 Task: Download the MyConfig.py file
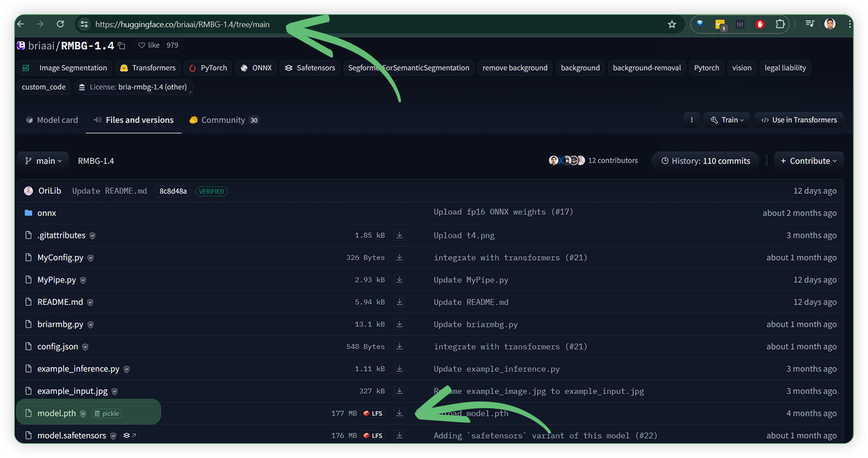click(399, 257)
